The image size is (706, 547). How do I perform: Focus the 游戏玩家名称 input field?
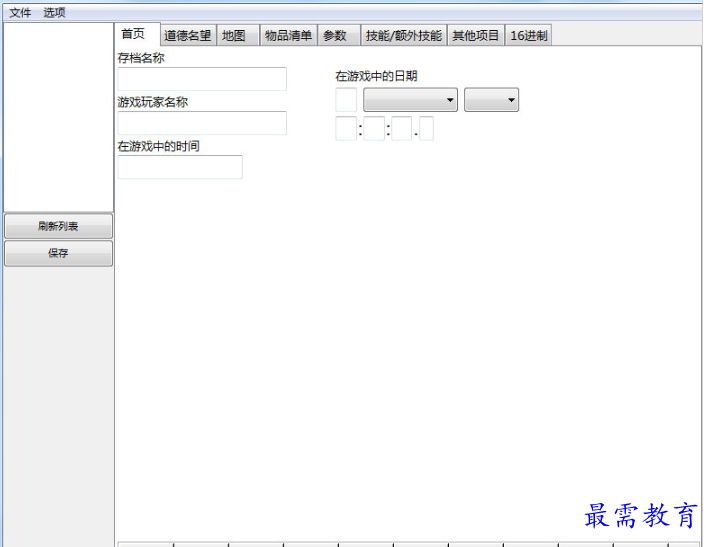pos(202,123)
